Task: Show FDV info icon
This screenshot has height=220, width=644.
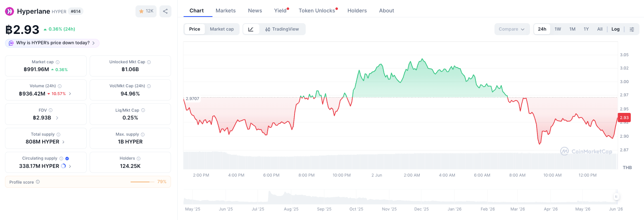Action: (51, 110)
